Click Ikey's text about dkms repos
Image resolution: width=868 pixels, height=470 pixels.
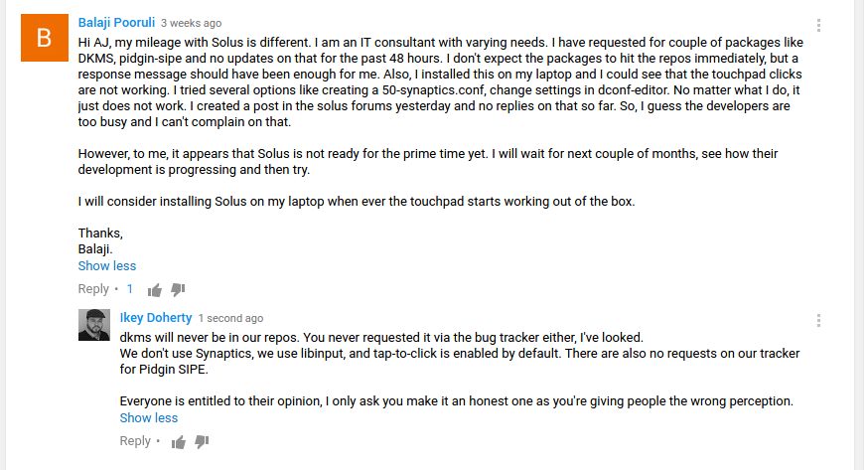point(381,338)
